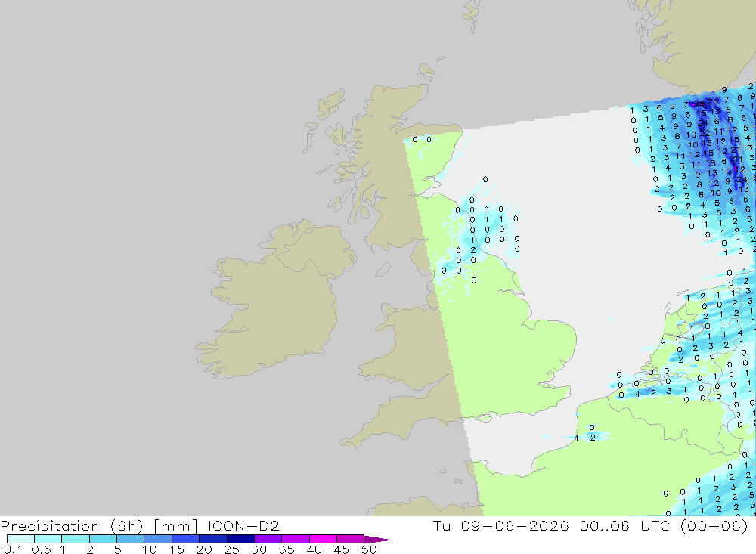Click the 'Precipitation' title word
The width and height of the screenshot is (756, 554).
50,526
